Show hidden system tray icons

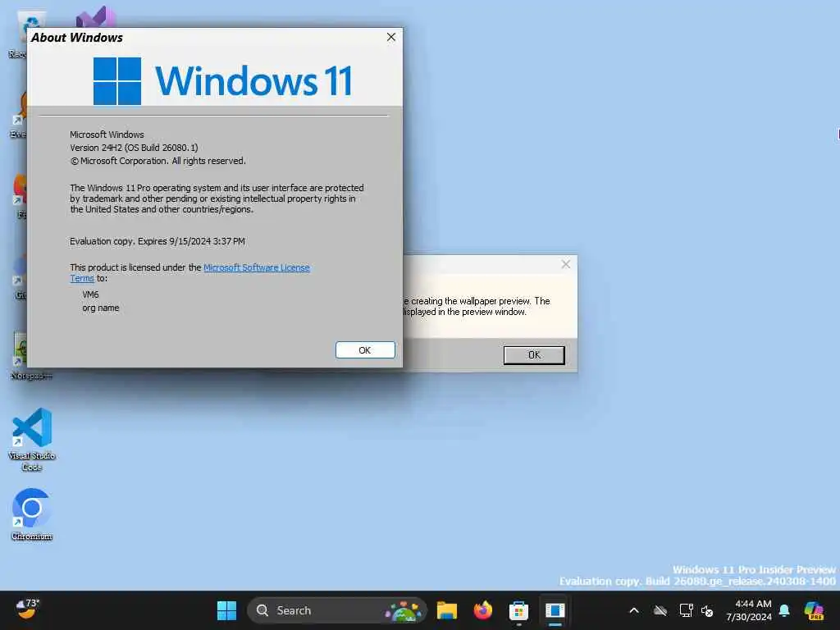click(x=634, y=610)
